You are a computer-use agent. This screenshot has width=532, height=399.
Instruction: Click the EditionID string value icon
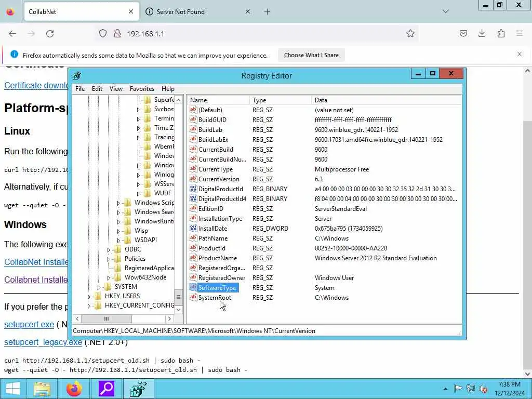[x=193, y=208]
